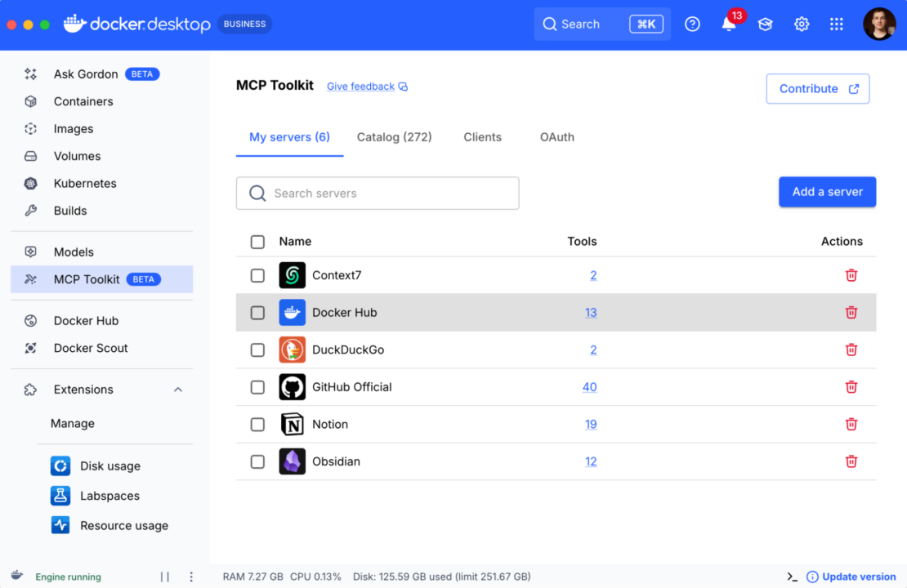Switch to the OAuth tab
907x588 pixels.
[556, 137]
